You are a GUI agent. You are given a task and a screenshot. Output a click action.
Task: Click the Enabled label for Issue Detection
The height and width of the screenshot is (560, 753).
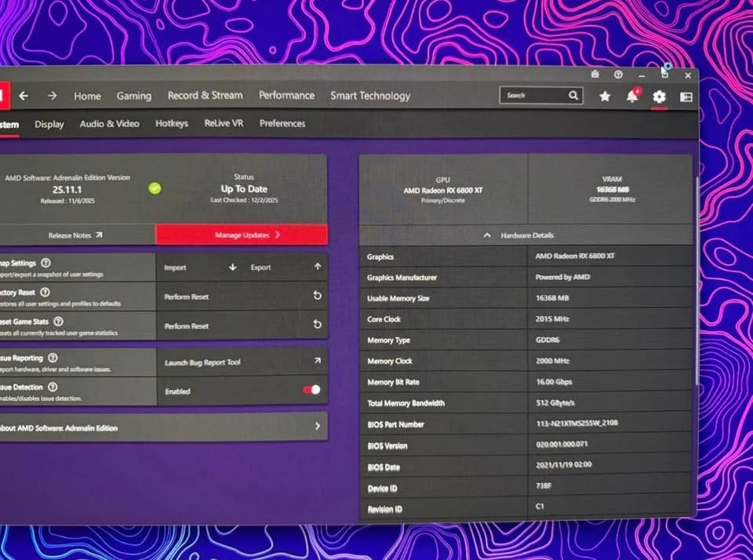click(x=178, y=391)
